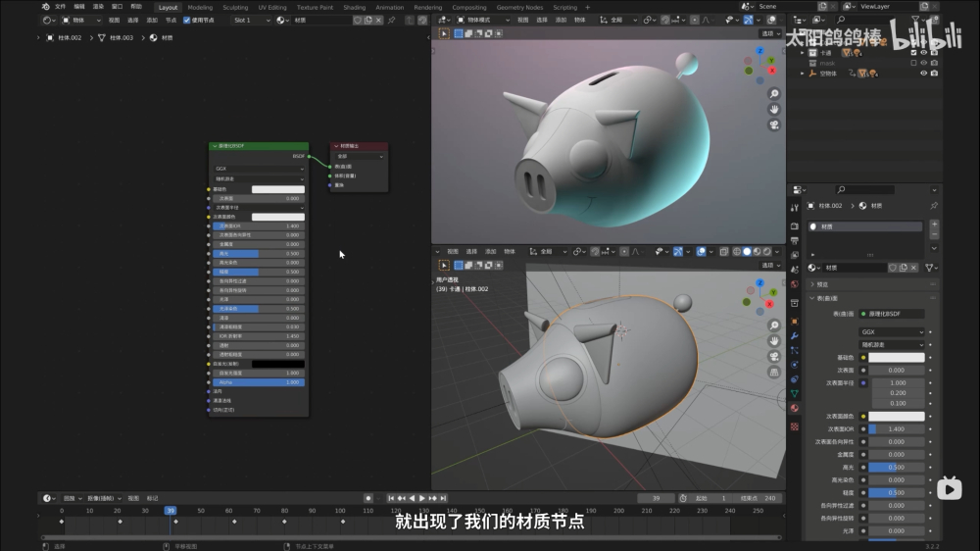Open the Tool properties tab icon

(795, 208)
